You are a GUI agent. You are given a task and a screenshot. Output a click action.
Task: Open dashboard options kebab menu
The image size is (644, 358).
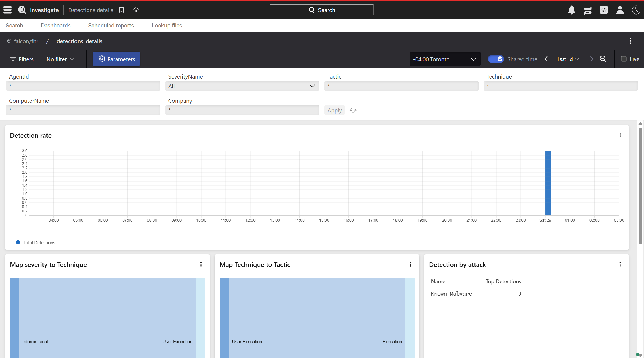pyautogui.click(x=630, y=41)
